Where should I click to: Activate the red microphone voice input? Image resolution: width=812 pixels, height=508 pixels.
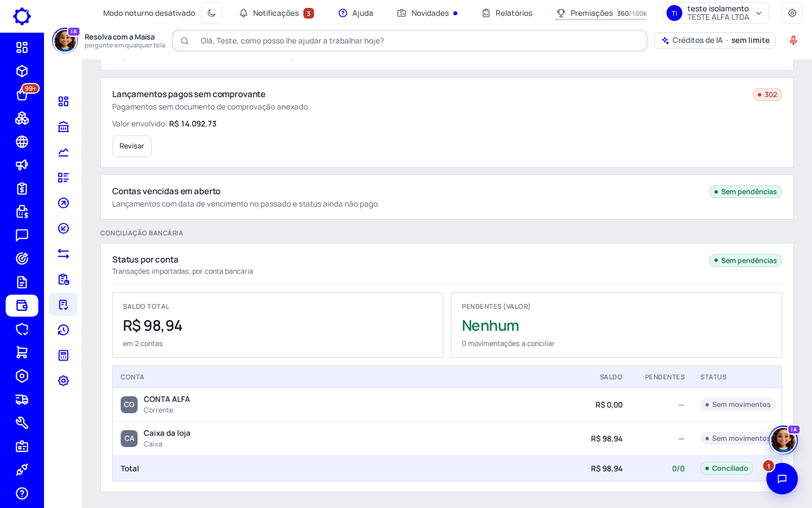pos(793,41)
